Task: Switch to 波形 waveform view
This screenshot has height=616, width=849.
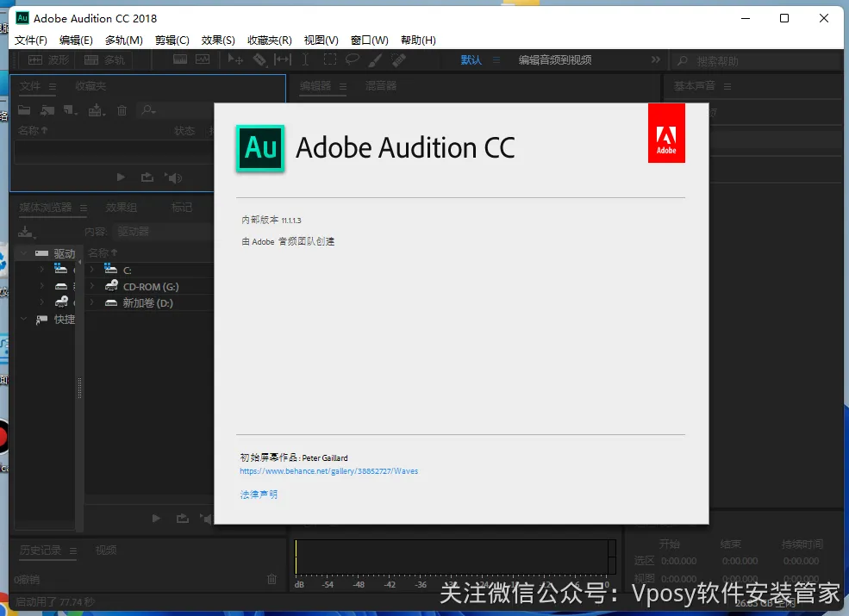Action: coord(48,59)
